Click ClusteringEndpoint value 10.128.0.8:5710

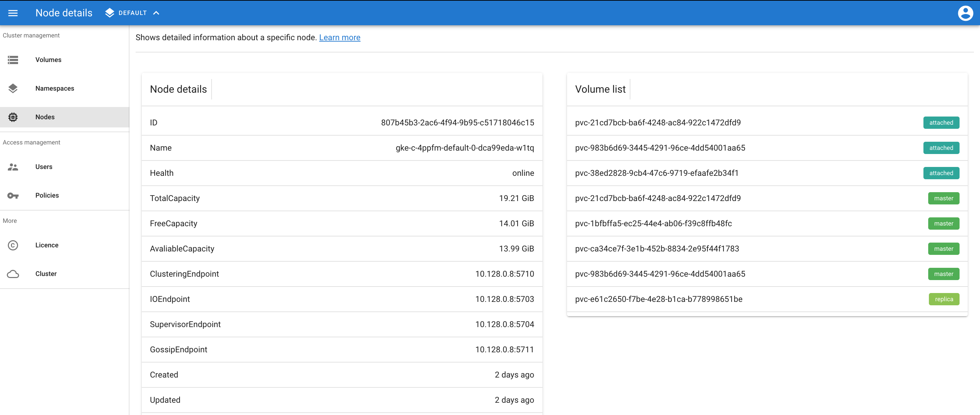point(504,274)
